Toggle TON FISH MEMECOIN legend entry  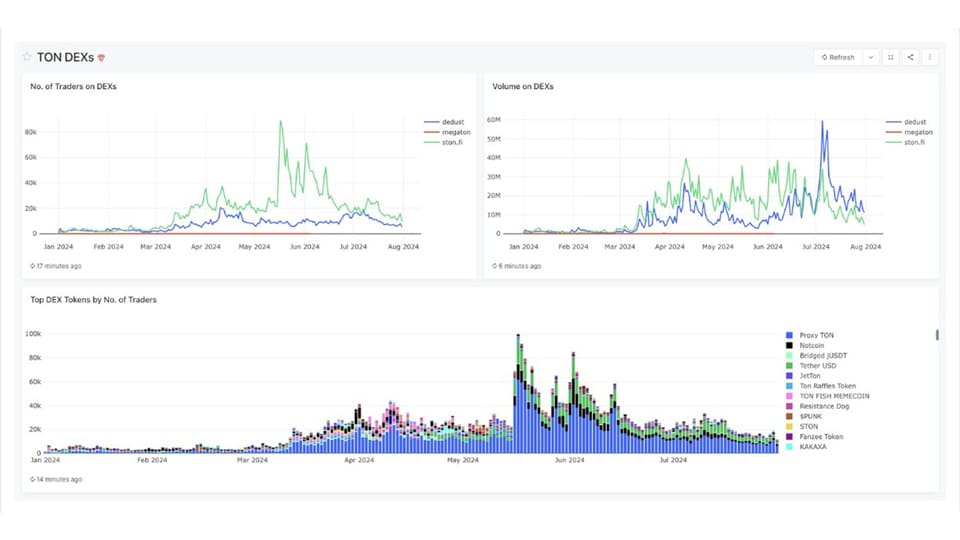click(x=828, y=396)
